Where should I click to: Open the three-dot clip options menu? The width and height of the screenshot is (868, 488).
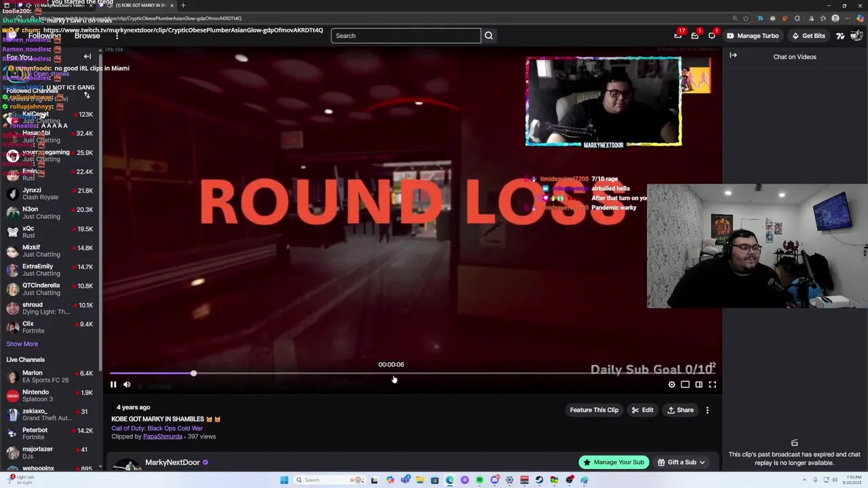point(707,410)
